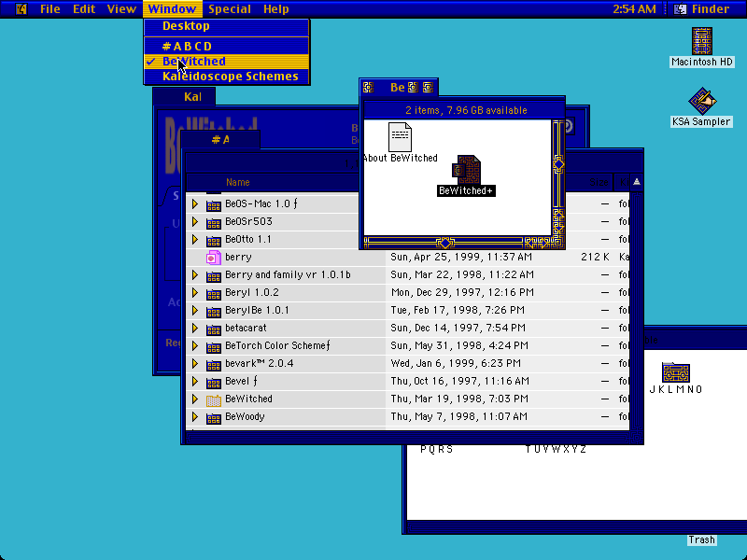Click the Trash label on the desktop
Image resolution: width=747 pixels, height=560 pixels.
[x=702, y=539]
